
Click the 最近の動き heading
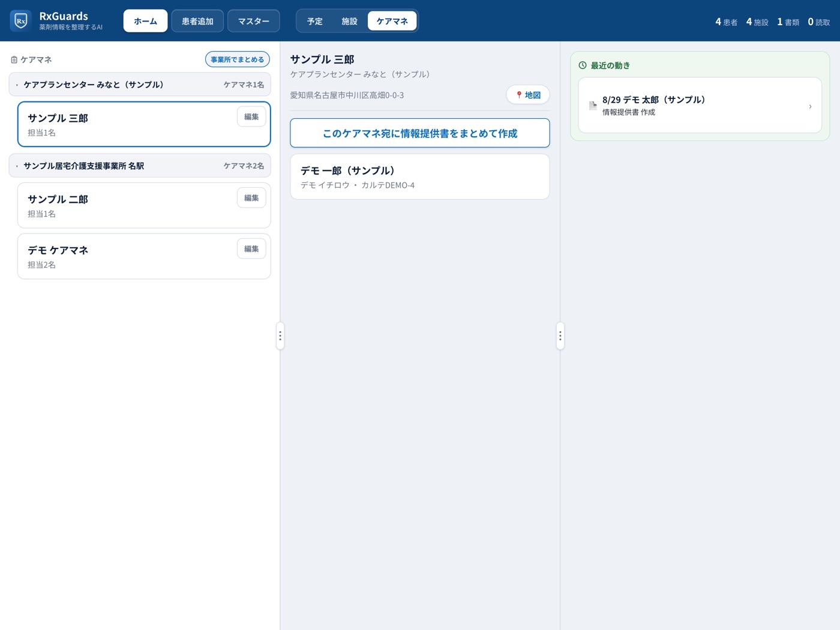click(x=610, y=65)
